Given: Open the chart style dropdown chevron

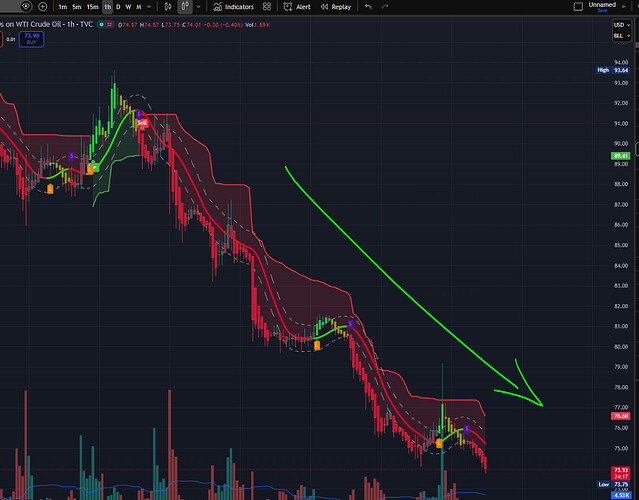Looking at the screenshot, I should point(198,7).
